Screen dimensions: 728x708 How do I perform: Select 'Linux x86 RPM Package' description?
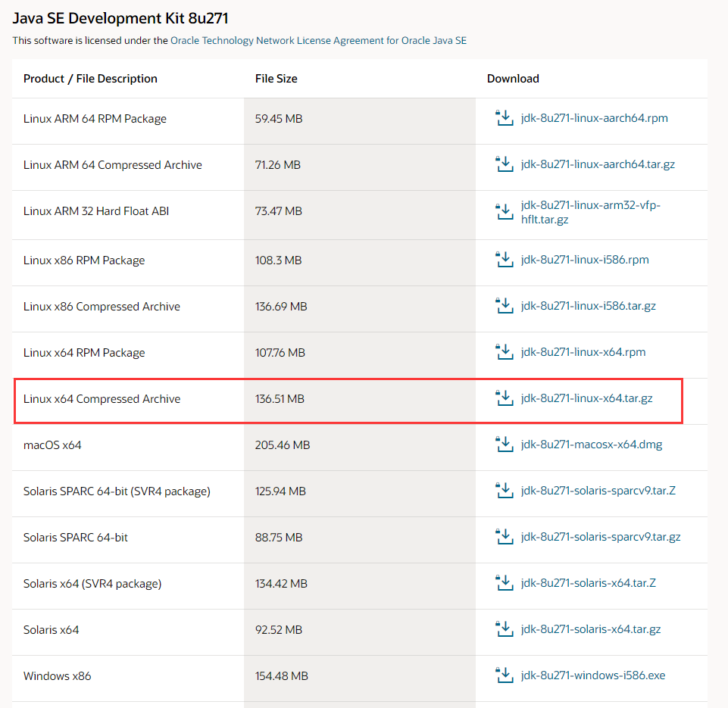click(84, 260)
